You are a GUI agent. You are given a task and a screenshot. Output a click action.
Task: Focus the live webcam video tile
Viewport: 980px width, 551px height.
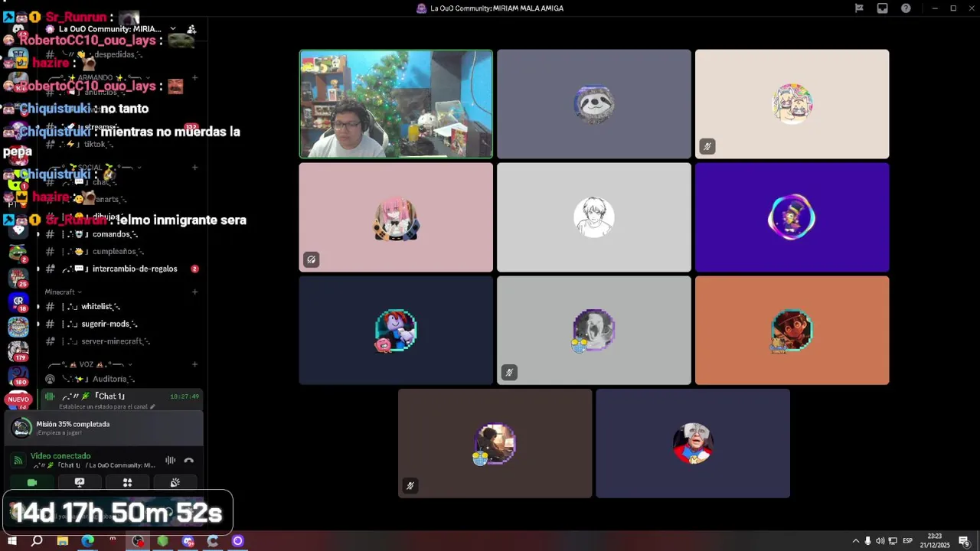[396, 104]
